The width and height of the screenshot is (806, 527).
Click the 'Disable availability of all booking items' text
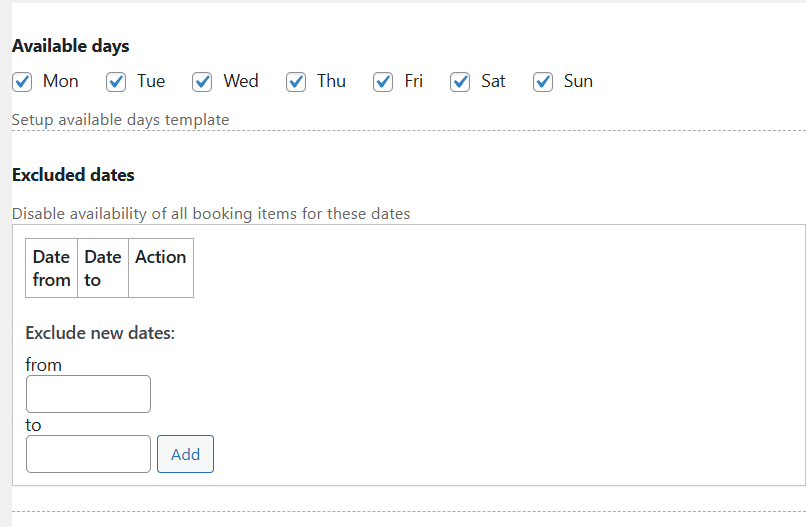pos(210,213)
